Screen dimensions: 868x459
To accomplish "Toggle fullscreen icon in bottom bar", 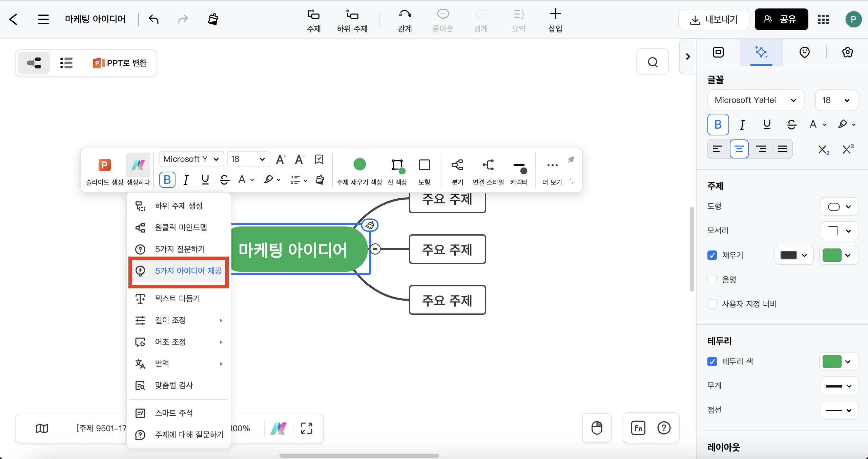I will [306, 428].
